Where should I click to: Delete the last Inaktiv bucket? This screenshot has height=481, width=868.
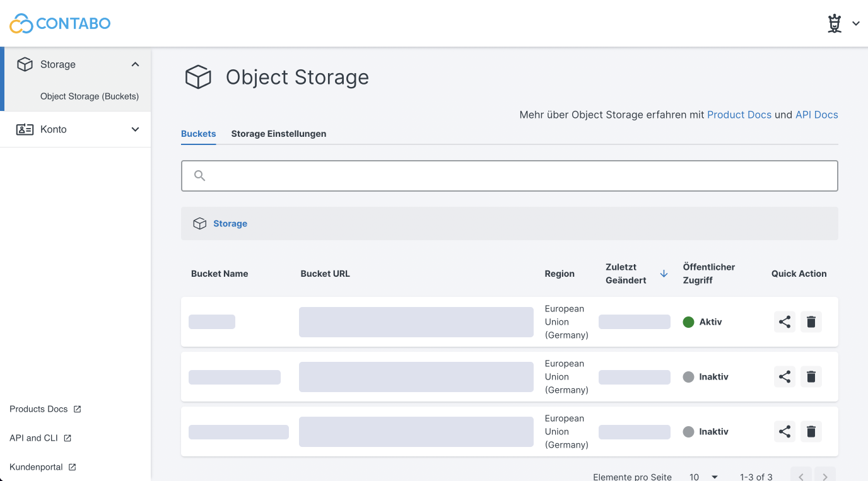coord(811,432)
